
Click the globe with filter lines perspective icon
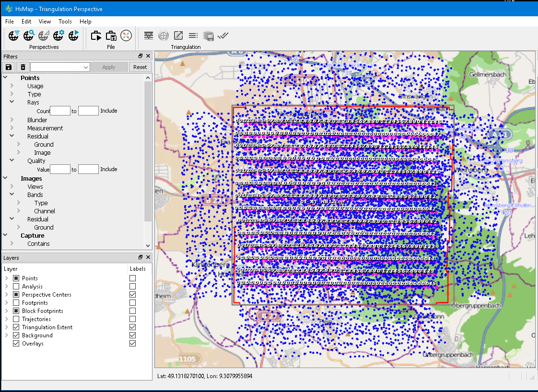coord(14,35)
